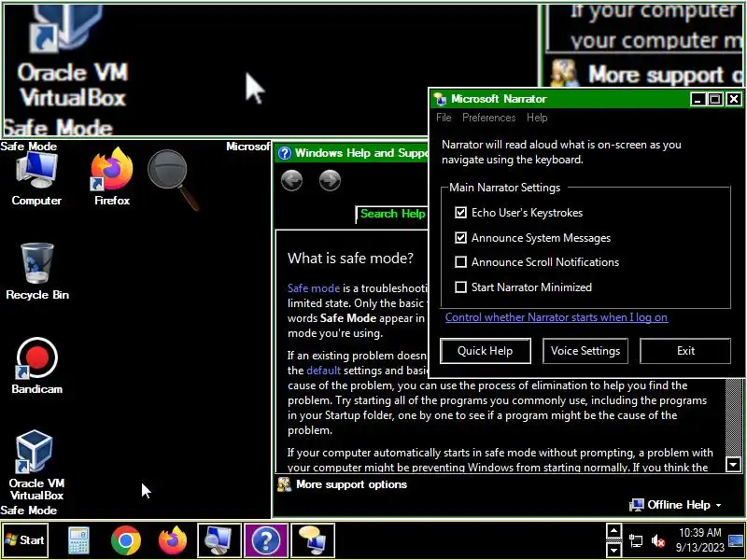Go forward in Windows Help and Support
747x560 pixels.
pos(330,180)
